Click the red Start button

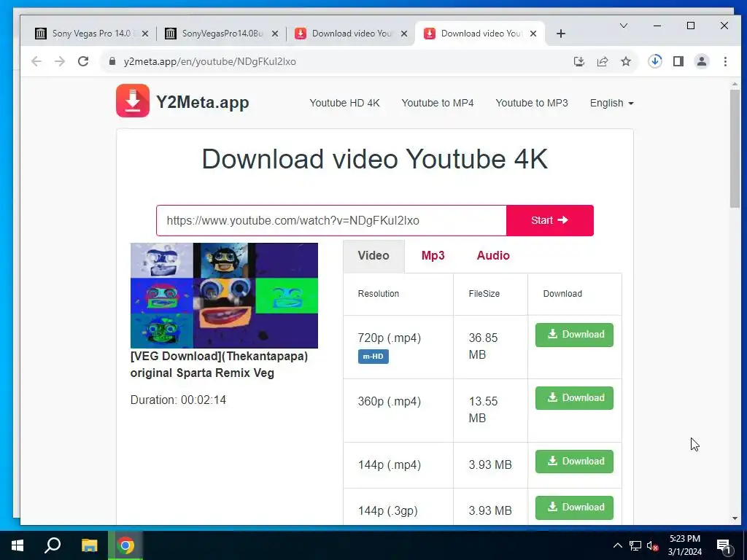click(x=550, y=220)
